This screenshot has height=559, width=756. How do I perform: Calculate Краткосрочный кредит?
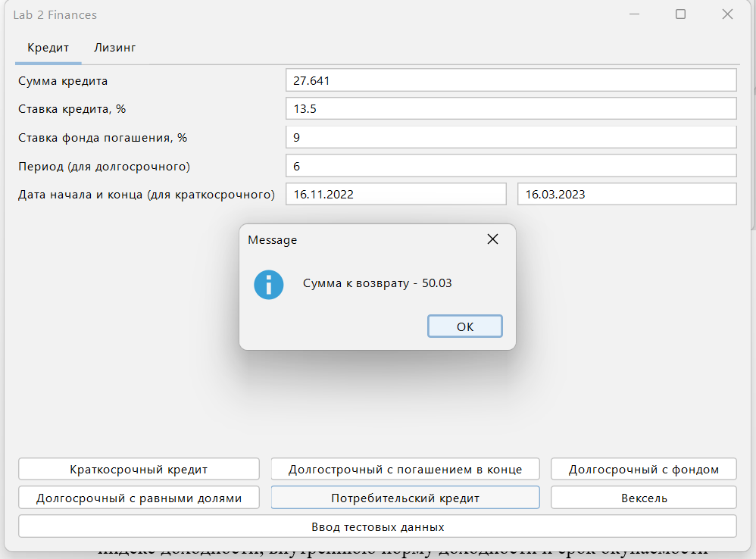pos(139,469)
